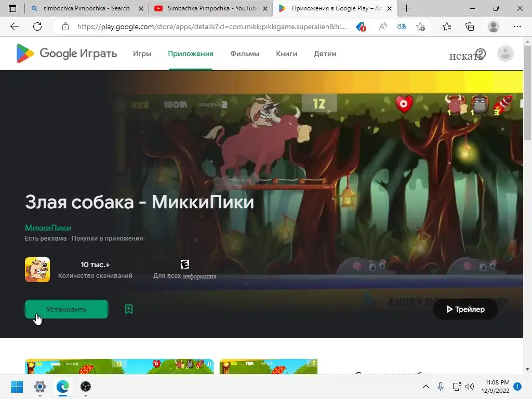The width and height of the screenshot is (532, 399).
Task: View site information lock icon
Action: 65,26
